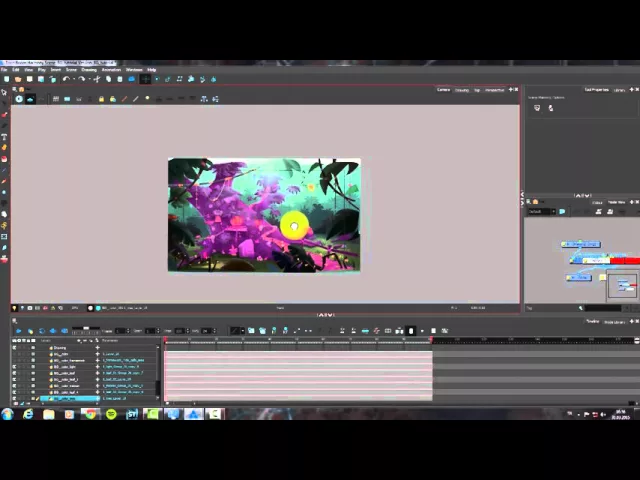
Task: Click the Redo arrow icon
Action: (x=81, y=79)
